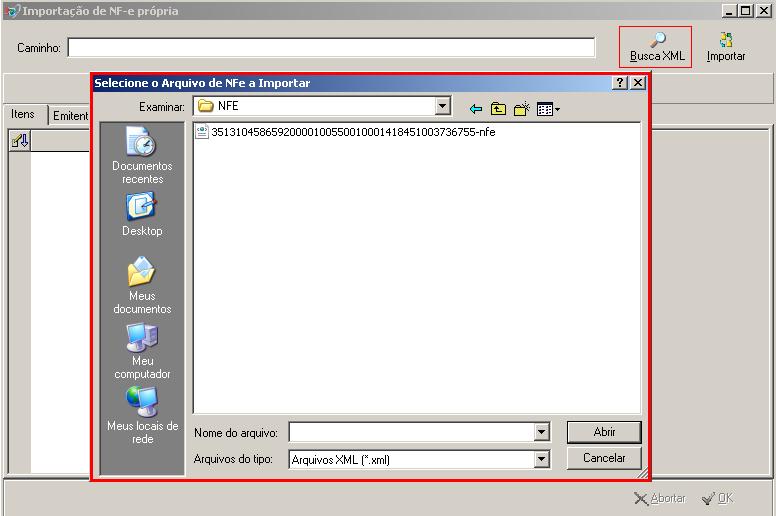
Task: Click the dialog help question mark button
Action: [x=620, y=83]
